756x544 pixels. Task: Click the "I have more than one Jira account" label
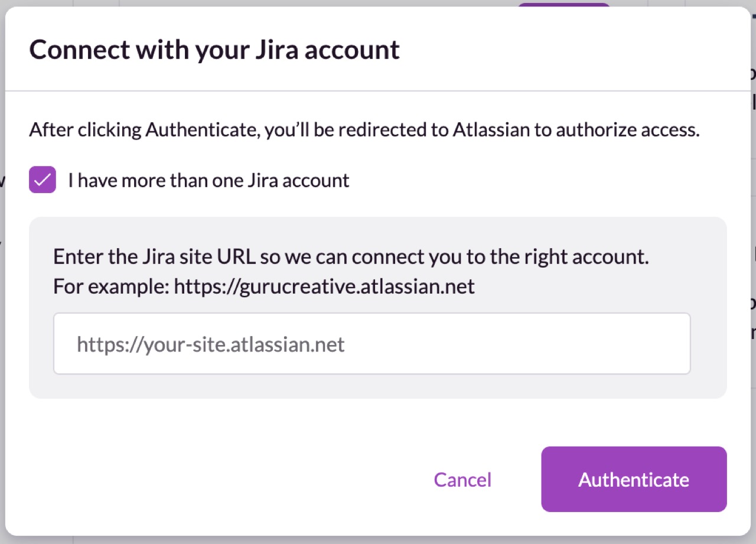coord(208,180)
